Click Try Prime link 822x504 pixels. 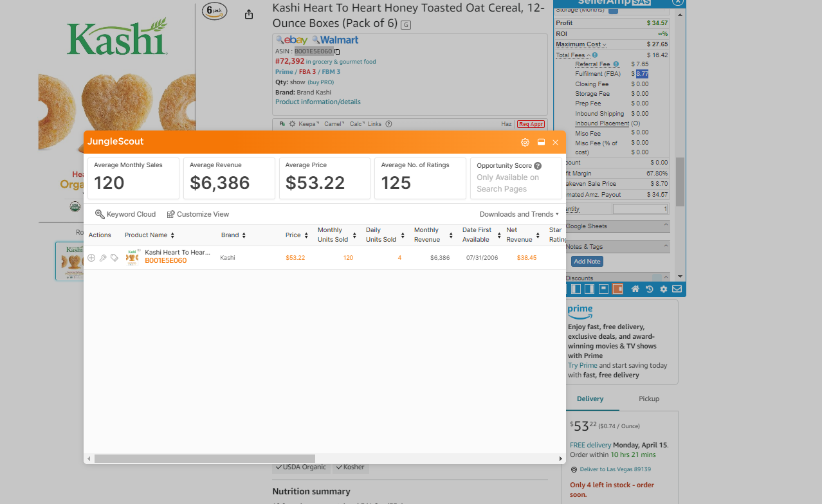pos(582,365)
